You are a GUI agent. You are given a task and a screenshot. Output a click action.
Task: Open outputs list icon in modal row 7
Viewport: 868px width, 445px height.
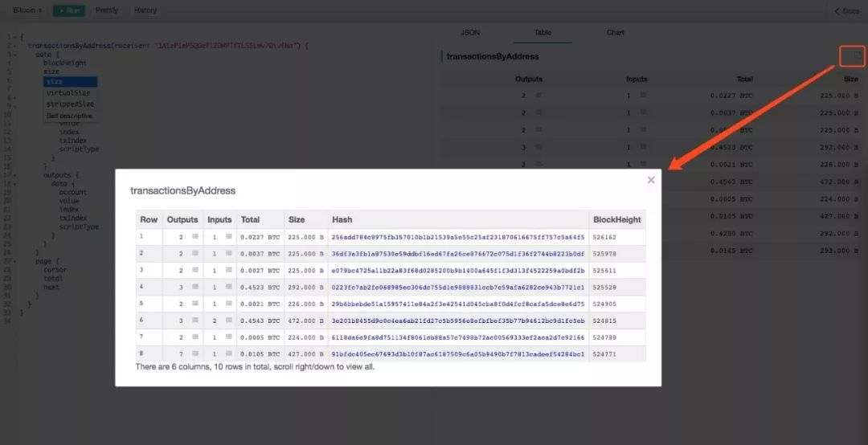(195, 337)
